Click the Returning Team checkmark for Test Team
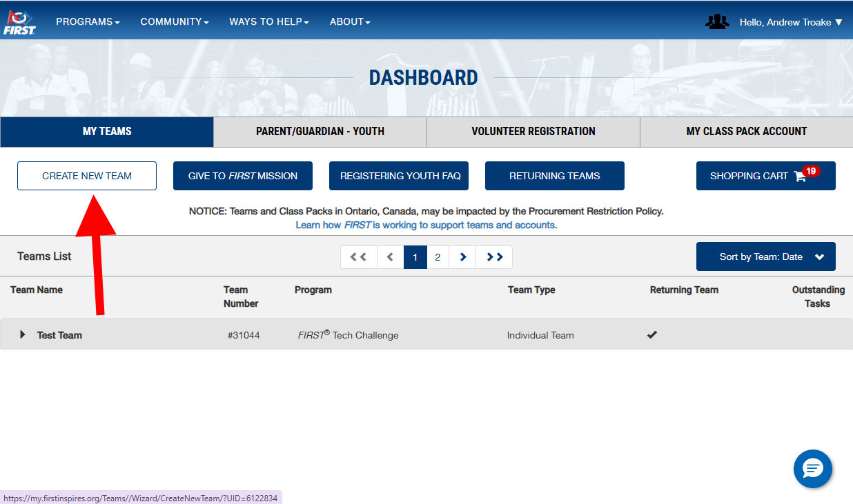The height and width of the screenshot is (504, 853). click(x=652, y=335)
